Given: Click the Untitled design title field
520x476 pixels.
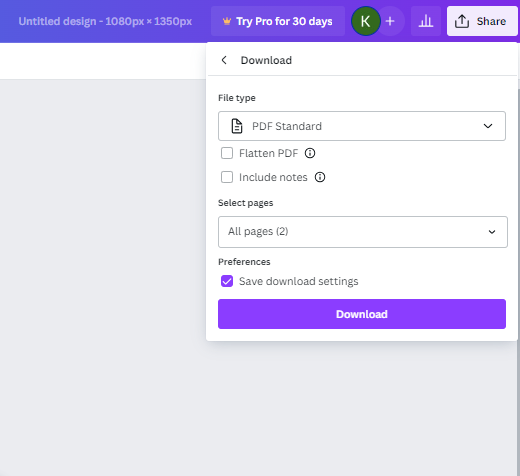Looking at the screenshot, I should [x=105, y=21].
